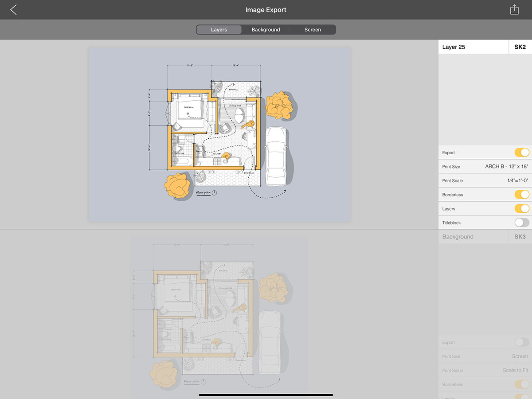Enable the Titleblock toggle

point(522,223)
